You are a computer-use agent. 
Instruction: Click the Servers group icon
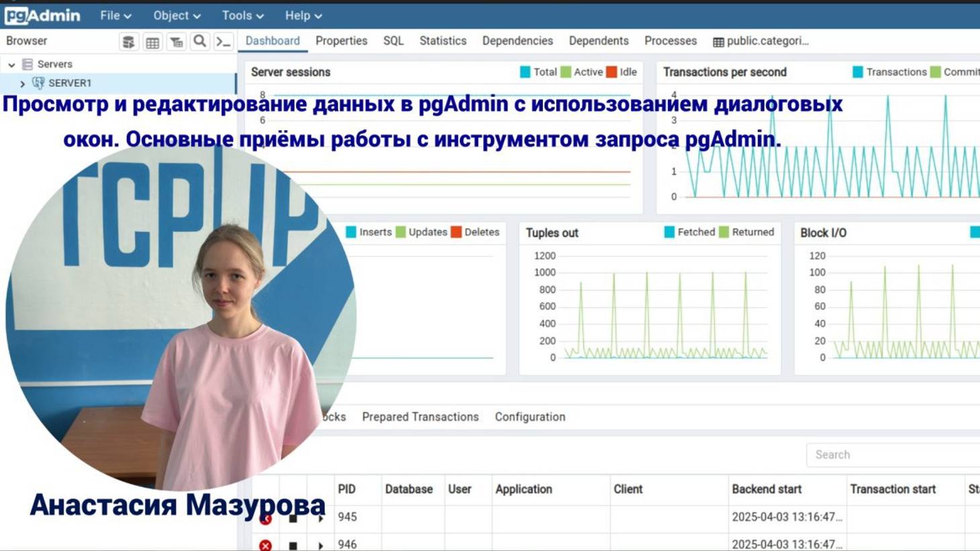click(28, 64)
